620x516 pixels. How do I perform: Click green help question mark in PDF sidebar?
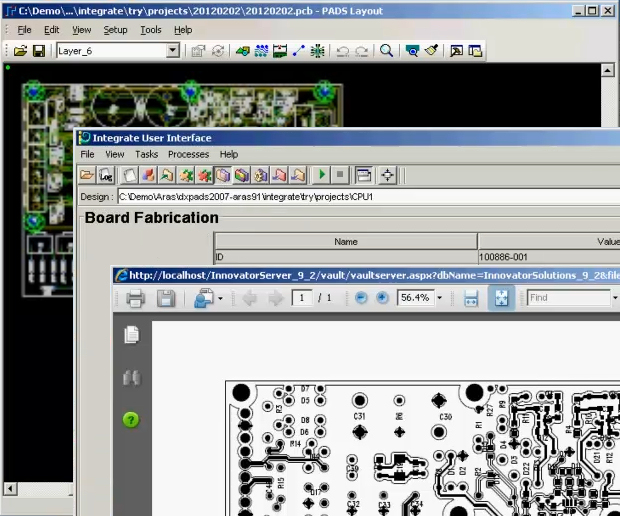click(131, 420)
